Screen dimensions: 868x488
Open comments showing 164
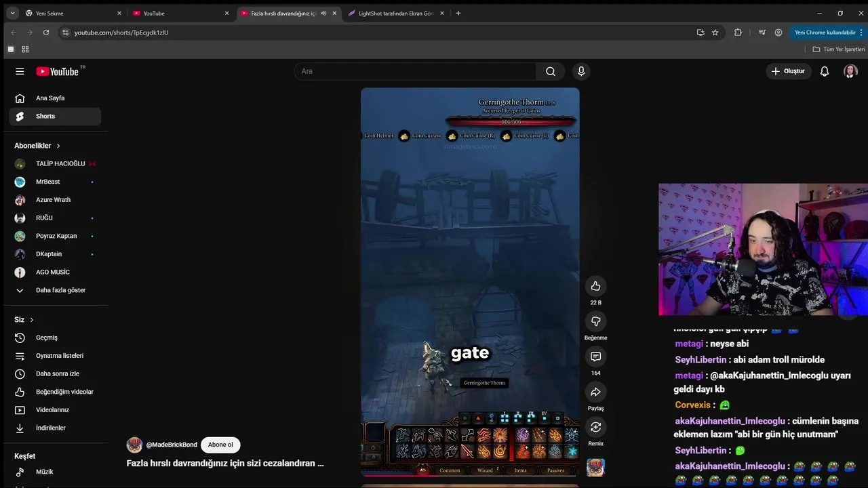pos(595,357)
